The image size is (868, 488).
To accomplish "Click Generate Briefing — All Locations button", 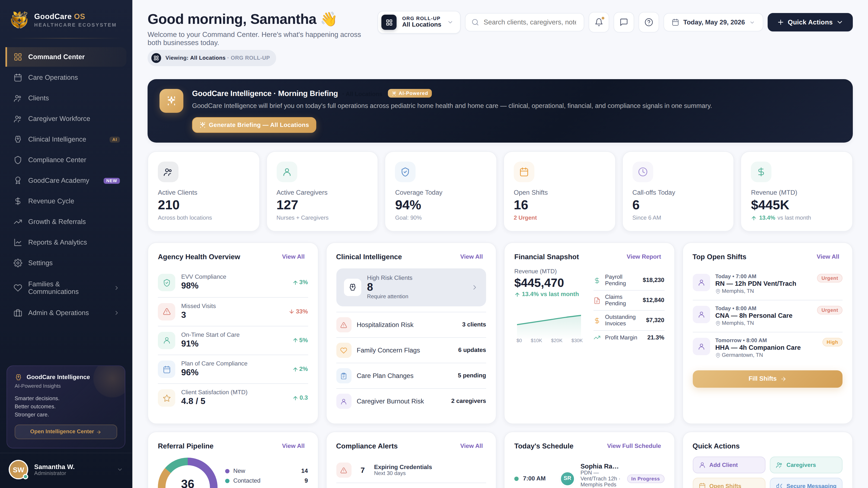I will click(x=254, y=125).
